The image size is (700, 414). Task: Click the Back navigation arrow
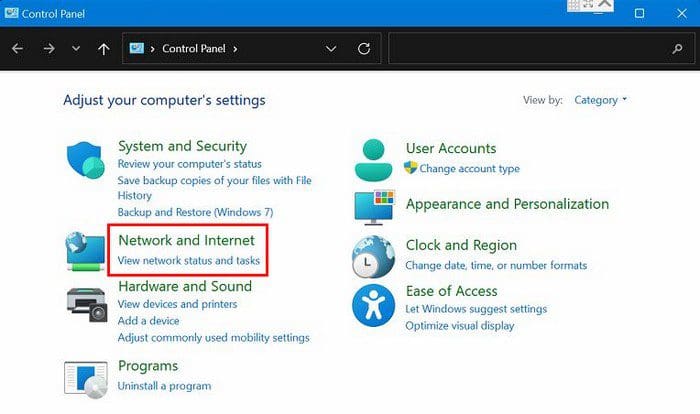[17, 48]
